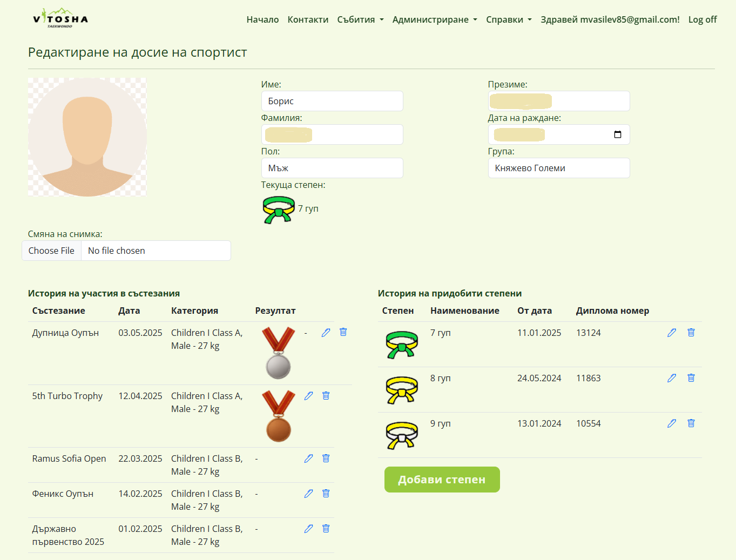Edit the 7 гуп degree record
The image size is (736, 560).
tap(671, 333)
